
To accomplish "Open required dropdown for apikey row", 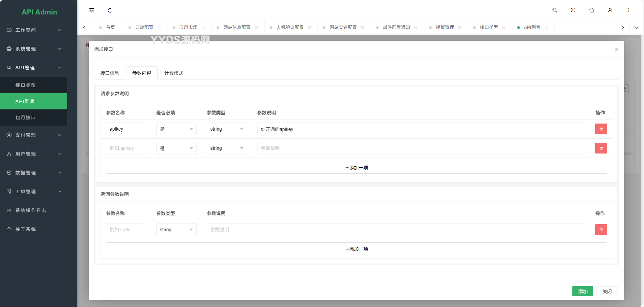I will [x=176, y=129].
